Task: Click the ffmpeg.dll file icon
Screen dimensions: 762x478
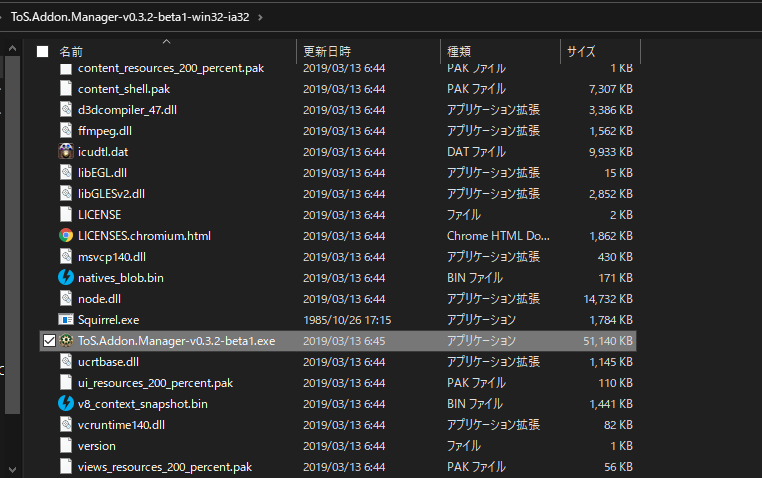Action: click(x=66, y=131)
